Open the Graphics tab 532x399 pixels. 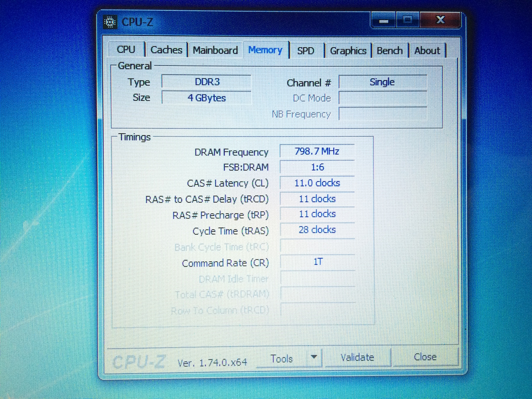[348, 51]
